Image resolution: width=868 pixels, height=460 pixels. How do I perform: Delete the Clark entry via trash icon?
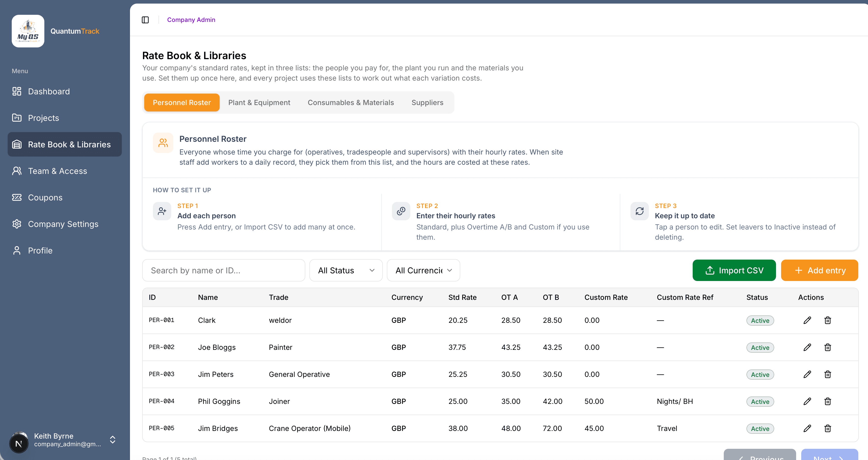pyautogui.click(x=827, y=320)
